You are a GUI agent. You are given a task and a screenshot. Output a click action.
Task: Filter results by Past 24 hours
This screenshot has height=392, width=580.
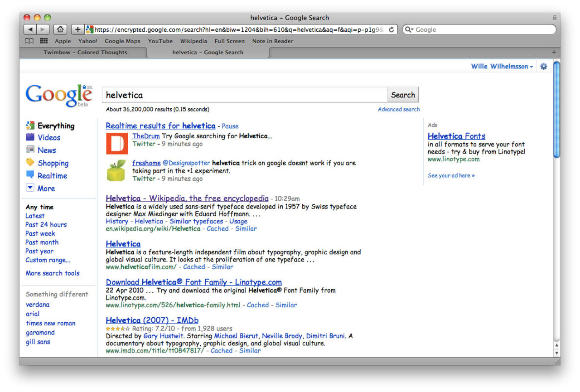point(46,225)
